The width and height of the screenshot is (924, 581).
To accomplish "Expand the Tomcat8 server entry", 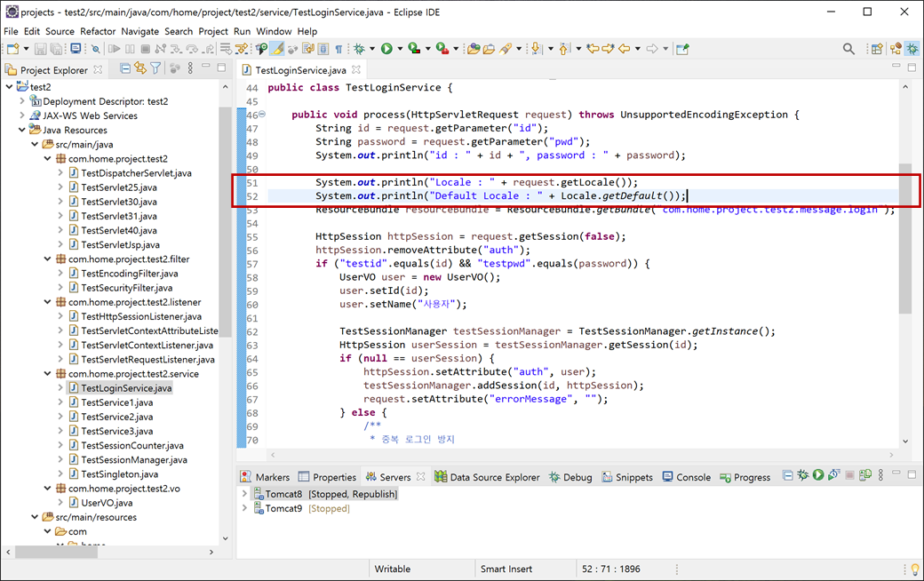I will pyautogui.click(x=244, y=493).
